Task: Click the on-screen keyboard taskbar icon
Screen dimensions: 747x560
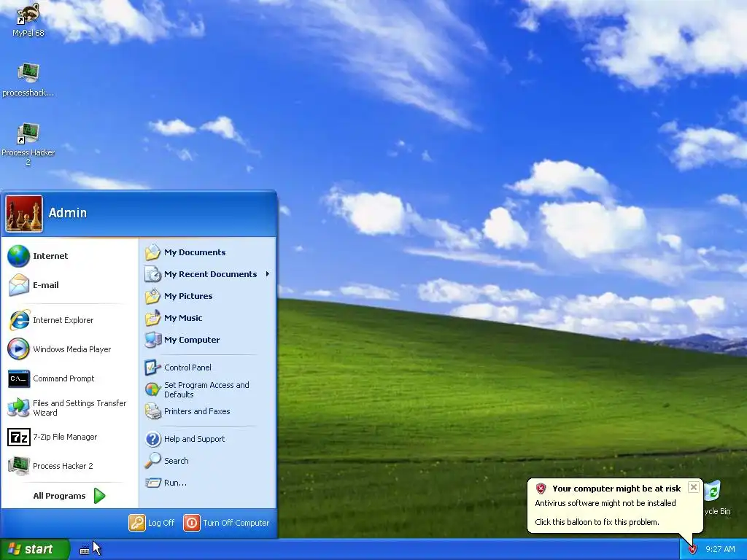Action: pos(85,551)
